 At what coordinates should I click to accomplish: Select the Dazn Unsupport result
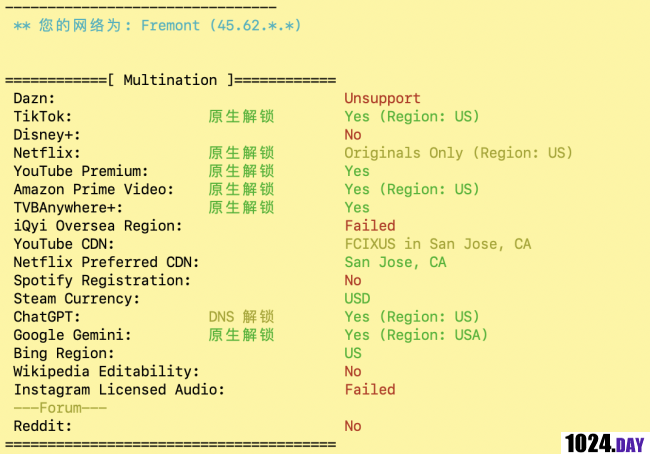[382, 98]
